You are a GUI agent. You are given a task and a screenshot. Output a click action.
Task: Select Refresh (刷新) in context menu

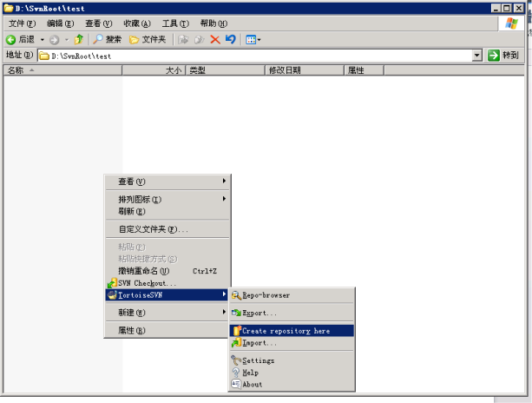(x=167, y=211)
